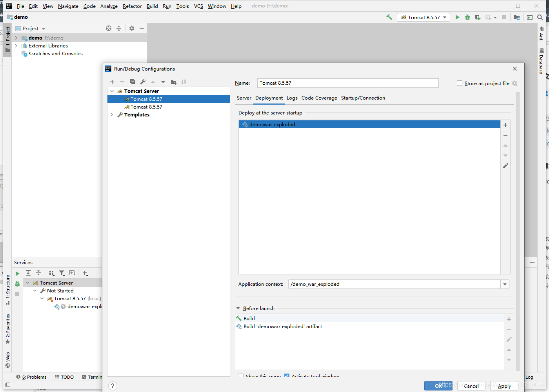Add new configuration with plus icon in dialog toolbar

[112, 82]
